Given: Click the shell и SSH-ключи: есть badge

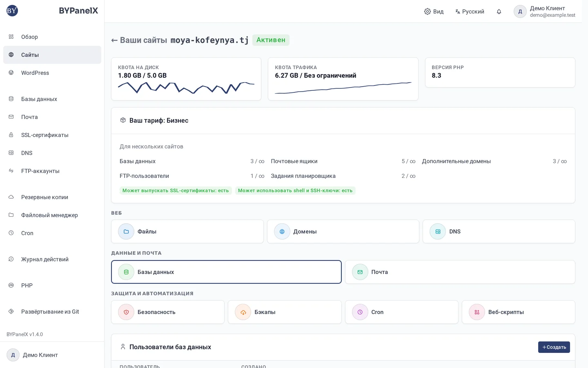Looking at the screenshot, I should click(295, 191).
